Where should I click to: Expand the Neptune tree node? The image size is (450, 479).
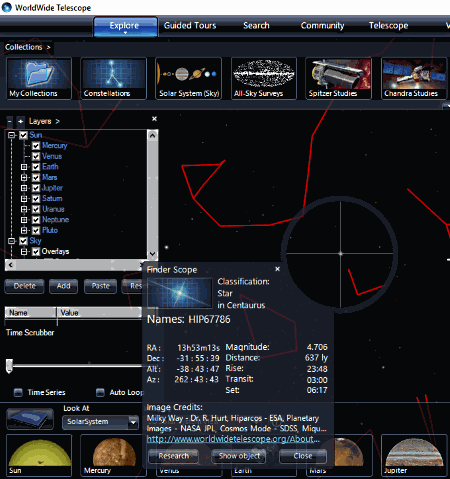24,220
